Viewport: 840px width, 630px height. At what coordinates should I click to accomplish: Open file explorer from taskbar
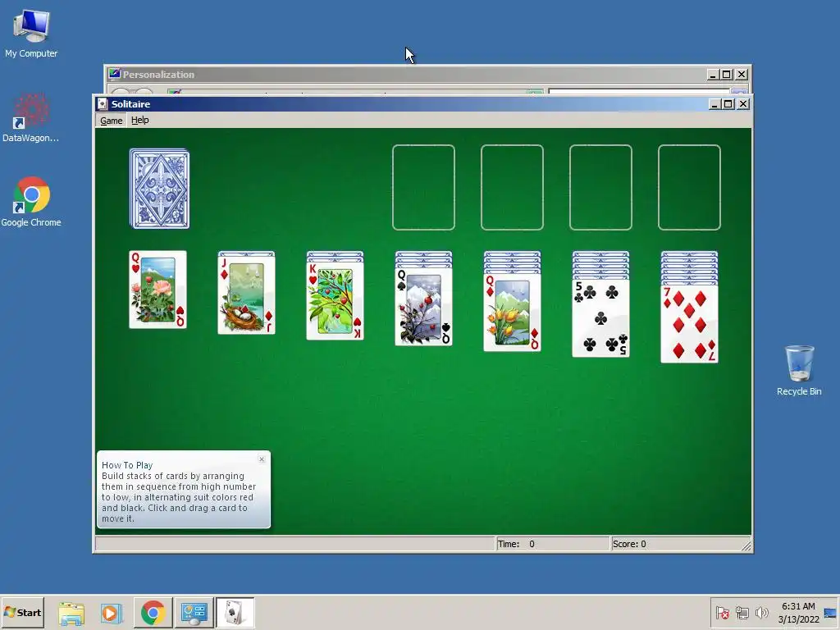coord(71,613)
